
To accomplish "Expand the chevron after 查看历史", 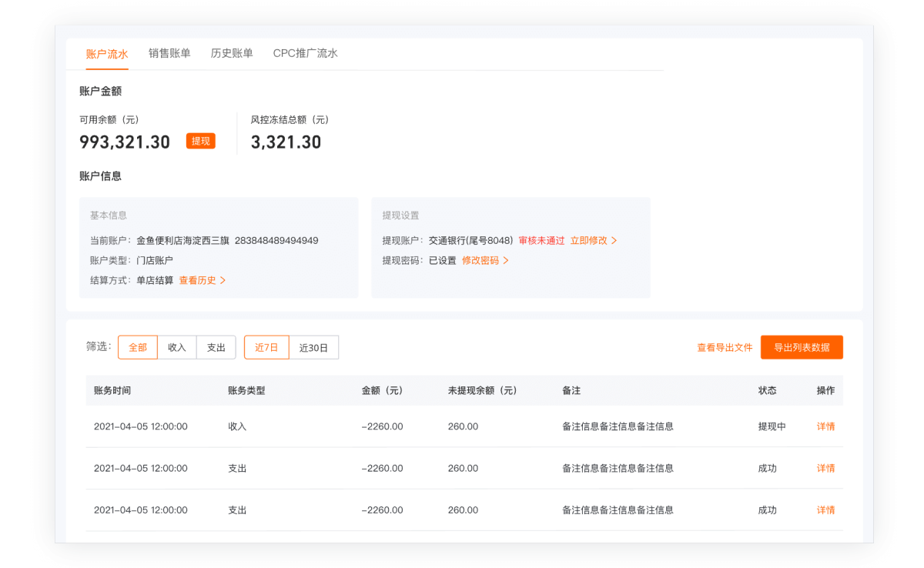I will click(224, 280).
